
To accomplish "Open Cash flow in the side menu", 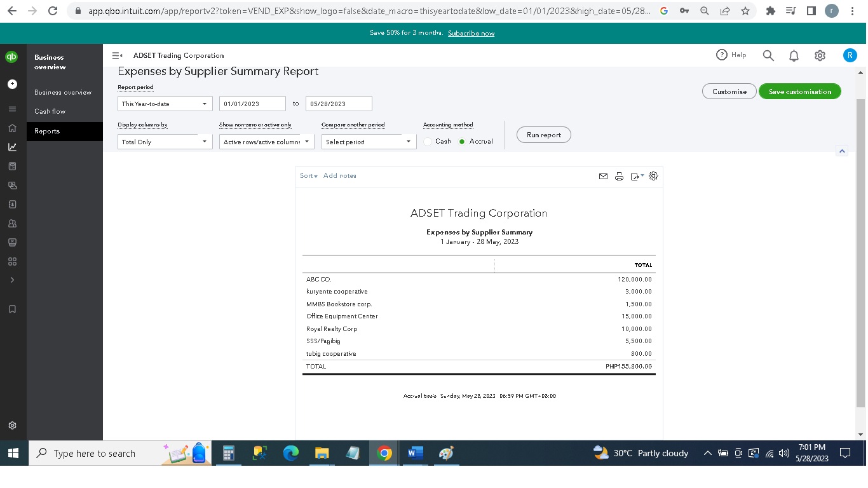I will [50, 112].
